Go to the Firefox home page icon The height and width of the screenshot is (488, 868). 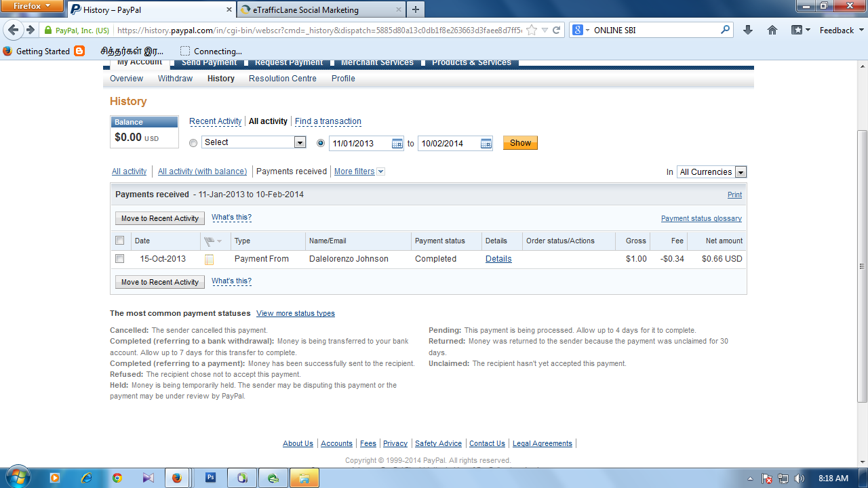(772, 30)
